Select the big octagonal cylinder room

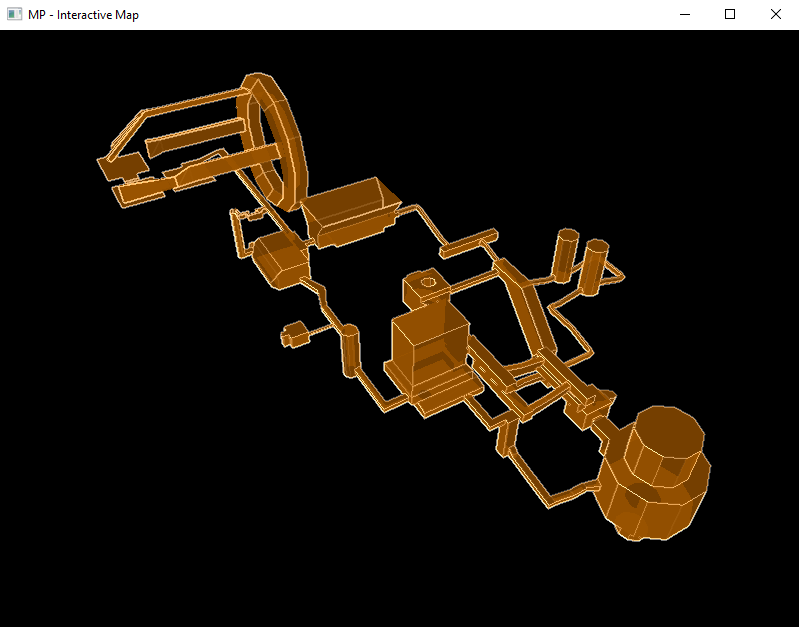[655, 474]
